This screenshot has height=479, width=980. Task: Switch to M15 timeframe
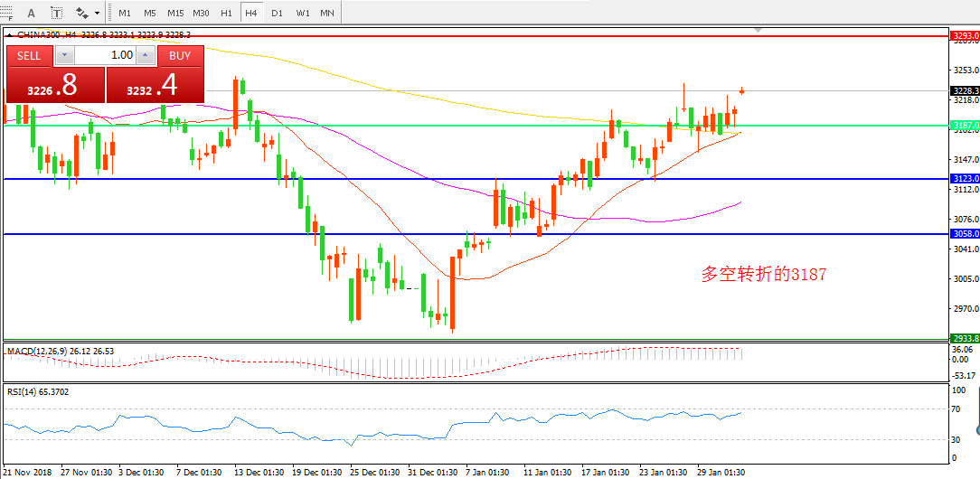point(175,13)
